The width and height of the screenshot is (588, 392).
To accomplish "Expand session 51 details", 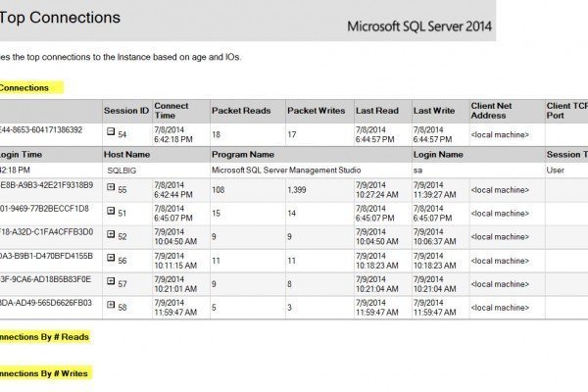I will click(x=111, y=211).
